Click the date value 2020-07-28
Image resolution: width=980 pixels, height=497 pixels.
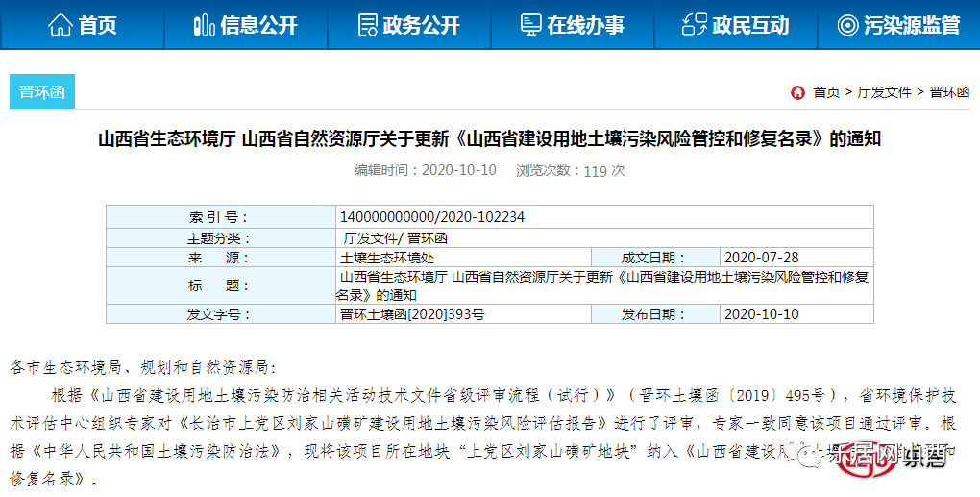coord(761,258)
